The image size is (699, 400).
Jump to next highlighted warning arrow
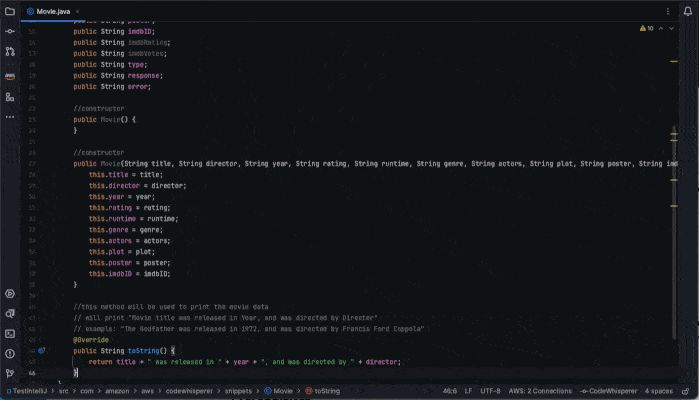tap(671, 29)
